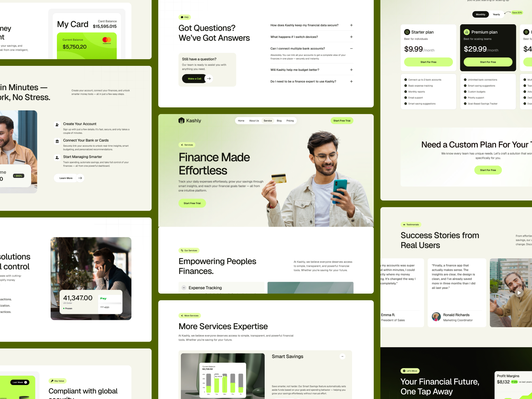Click the $29.99 Premium price
This screenshot has height=399, width=532.
475,49
